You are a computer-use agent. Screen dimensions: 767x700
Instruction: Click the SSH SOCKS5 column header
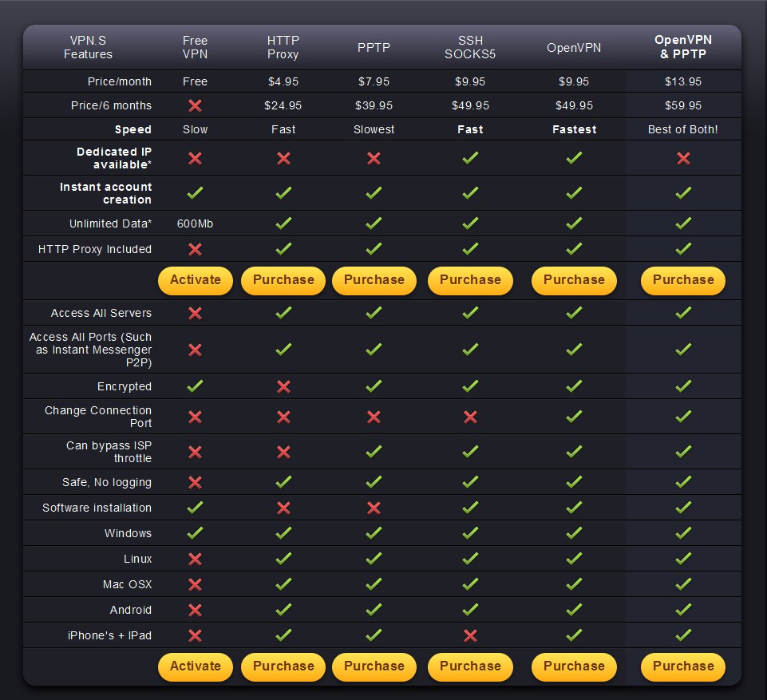tap(470, 47)
